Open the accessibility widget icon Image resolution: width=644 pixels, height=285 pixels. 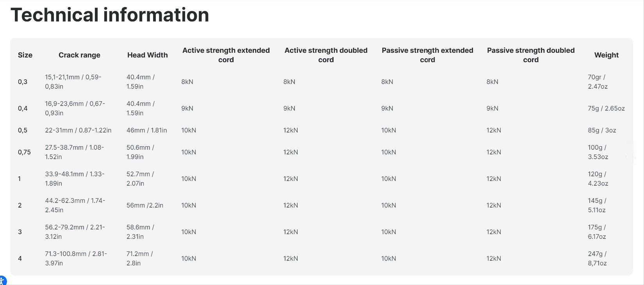pyautogui.click(x=2, y=280)
